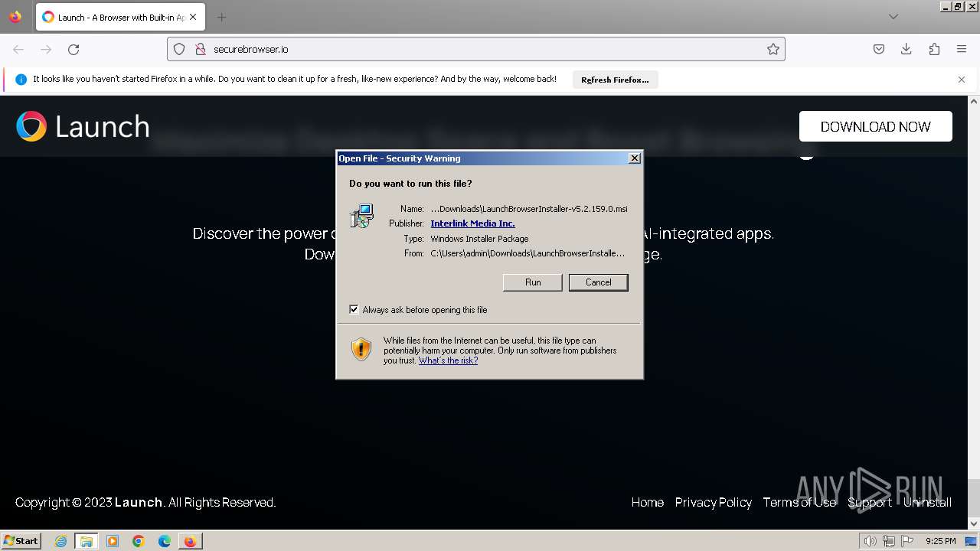Open the What's the risk link
This screenshot has height=551, width=980.
pyautogui.click(x=448, y=360)
